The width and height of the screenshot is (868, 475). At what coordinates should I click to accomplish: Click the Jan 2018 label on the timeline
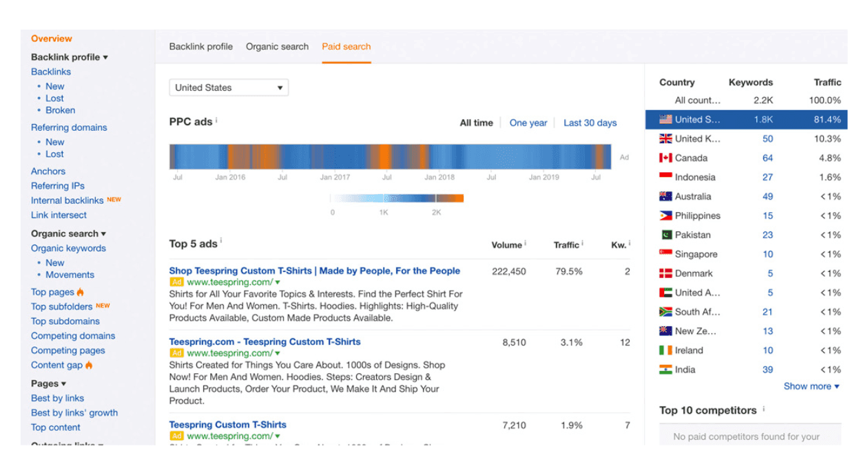(440, 177)
